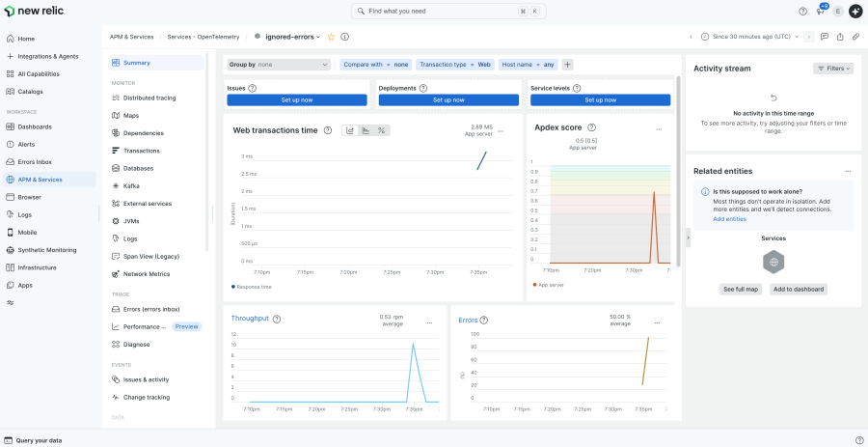The width and height of the screenshot is (868, 447).
Task: Open Change tracking page
Action: [x=147, y=397]
